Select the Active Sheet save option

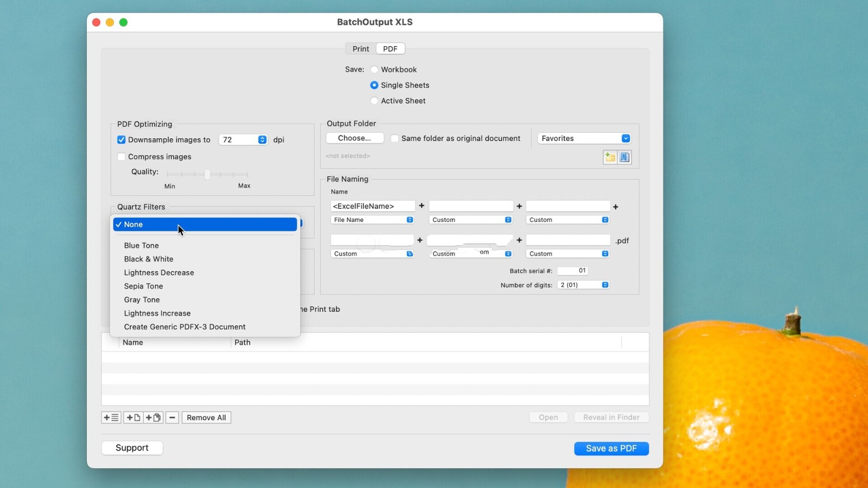click(374, 101)
